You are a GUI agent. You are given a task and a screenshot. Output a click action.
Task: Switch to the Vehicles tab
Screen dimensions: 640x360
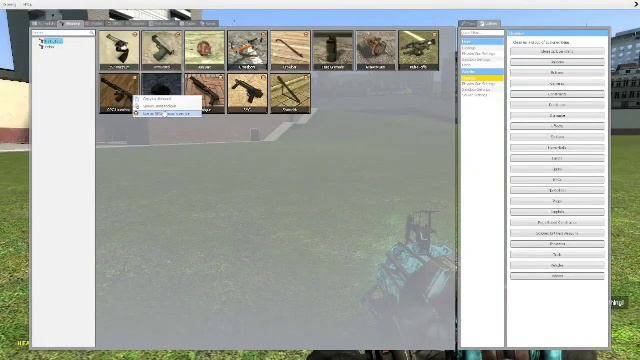[x=136, y=24]
